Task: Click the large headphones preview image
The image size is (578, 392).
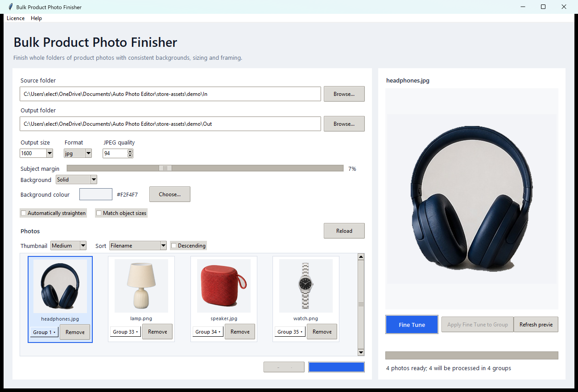Action: [x=472, y=199]
